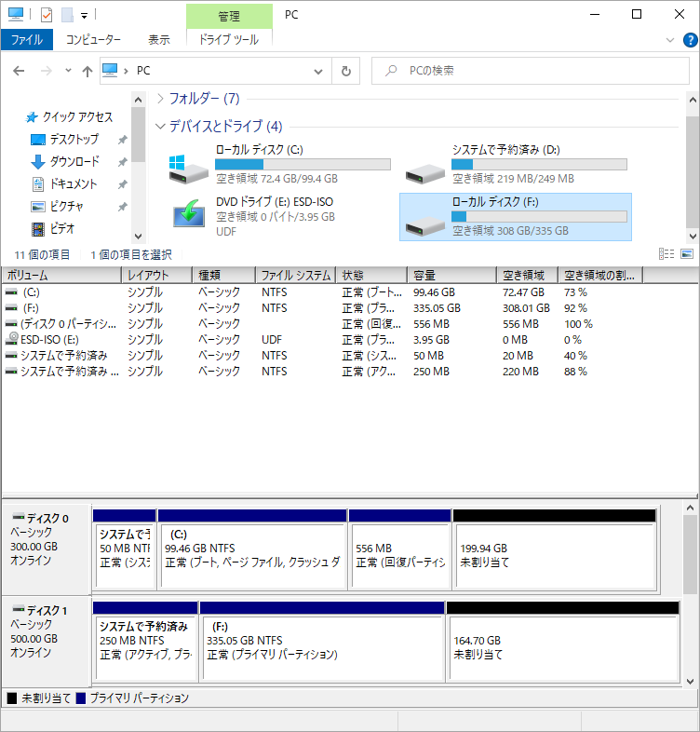
Task: Open デスクトップ in the sidebar
Action: (x=64, y=139)
